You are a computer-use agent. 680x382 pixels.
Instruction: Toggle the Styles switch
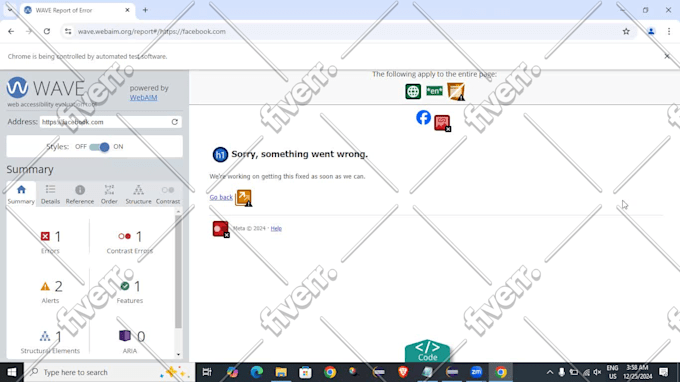point(99,147)
